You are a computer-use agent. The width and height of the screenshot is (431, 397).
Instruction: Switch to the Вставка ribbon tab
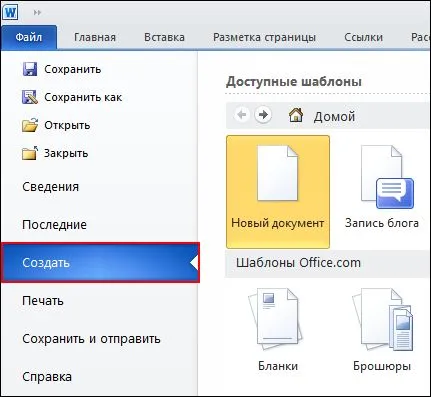pyautogui.click(x=164, y=37)
